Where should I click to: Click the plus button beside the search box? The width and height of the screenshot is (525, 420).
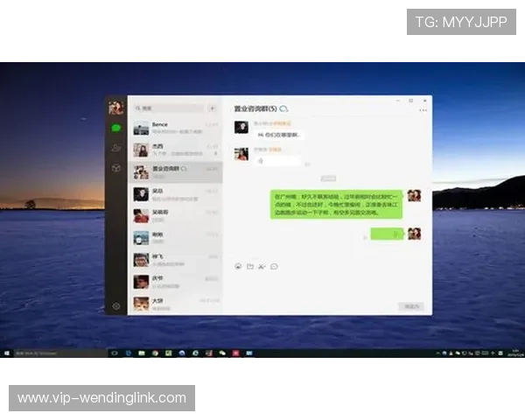click(212, 108)
